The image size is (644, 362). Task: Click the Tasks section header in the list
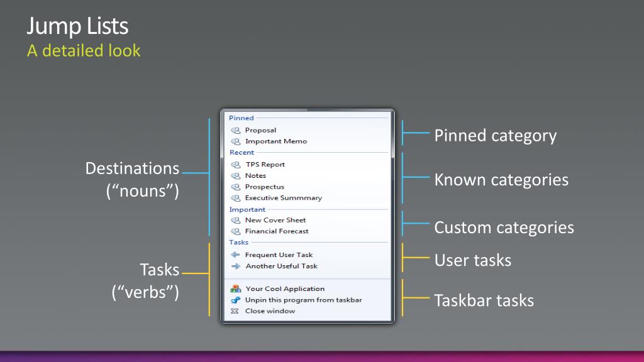point(238,242)
